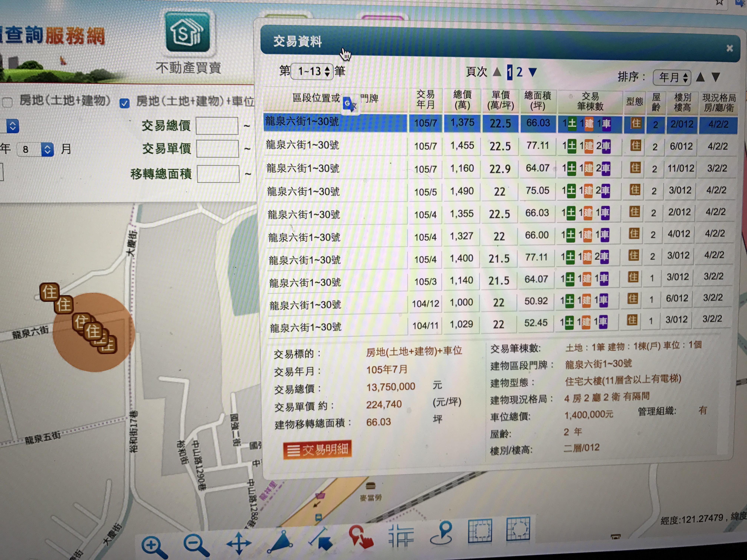Click the green 土 icon in the 1,490 row
This screenshot has height=560, width=747.
tap(571, 191)
